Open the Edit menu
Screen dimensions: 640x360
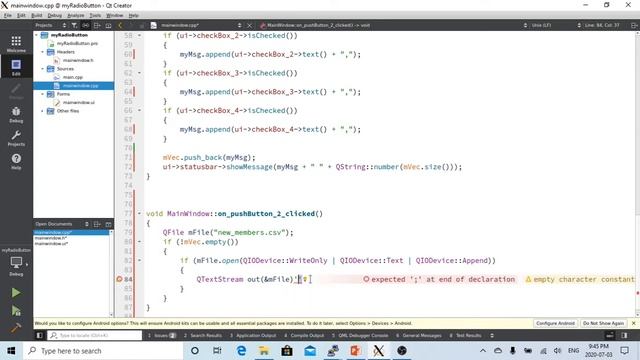[21, 16]
